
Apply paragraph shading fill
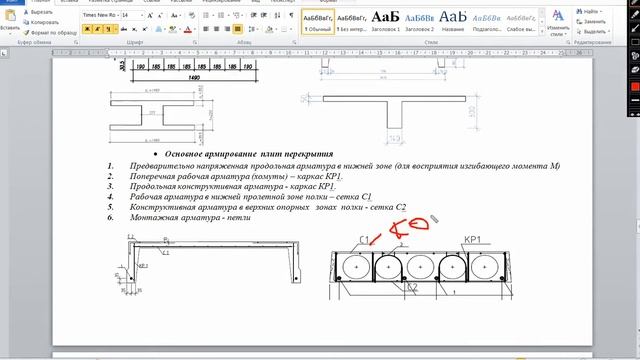click(x=269, y=29)
